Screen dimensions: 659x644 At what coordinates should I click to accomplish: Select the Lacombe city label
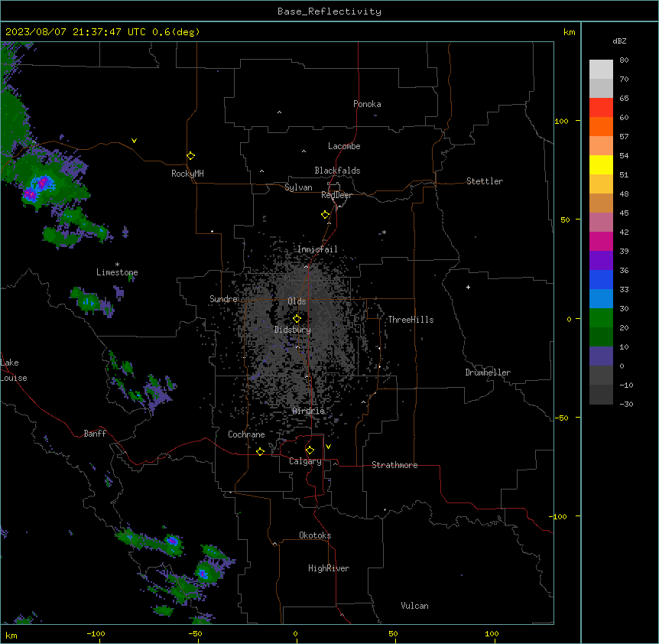pos(344,146)
